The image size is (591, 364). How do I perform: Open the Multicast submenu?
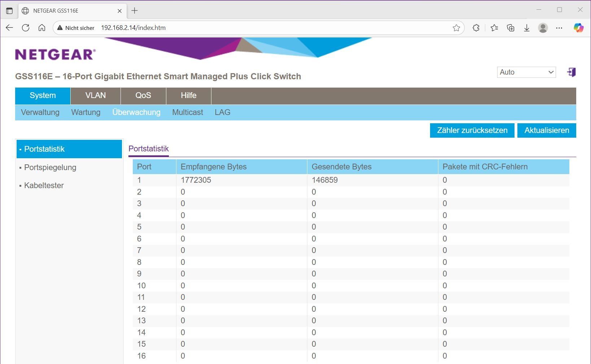coord(188,112)
